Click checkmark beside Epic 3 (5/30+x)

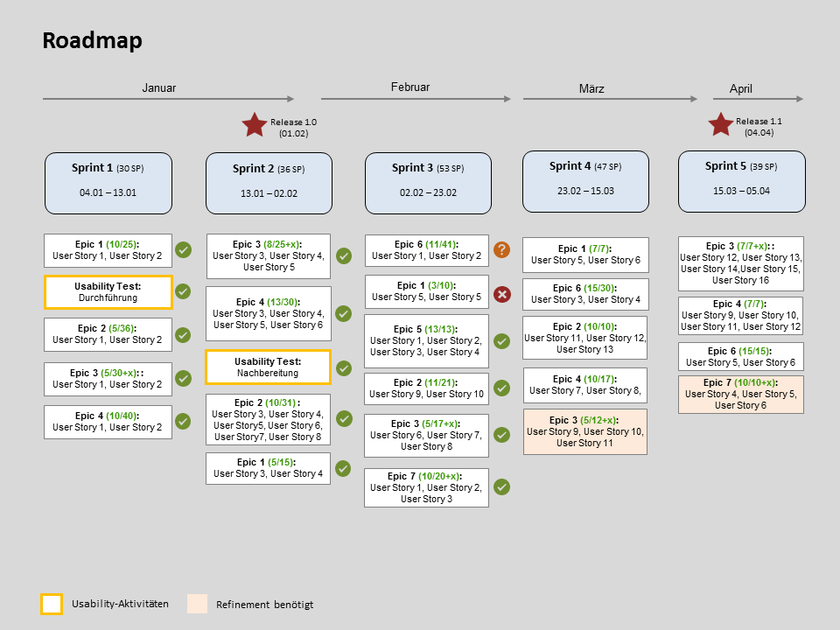(183, 378)
